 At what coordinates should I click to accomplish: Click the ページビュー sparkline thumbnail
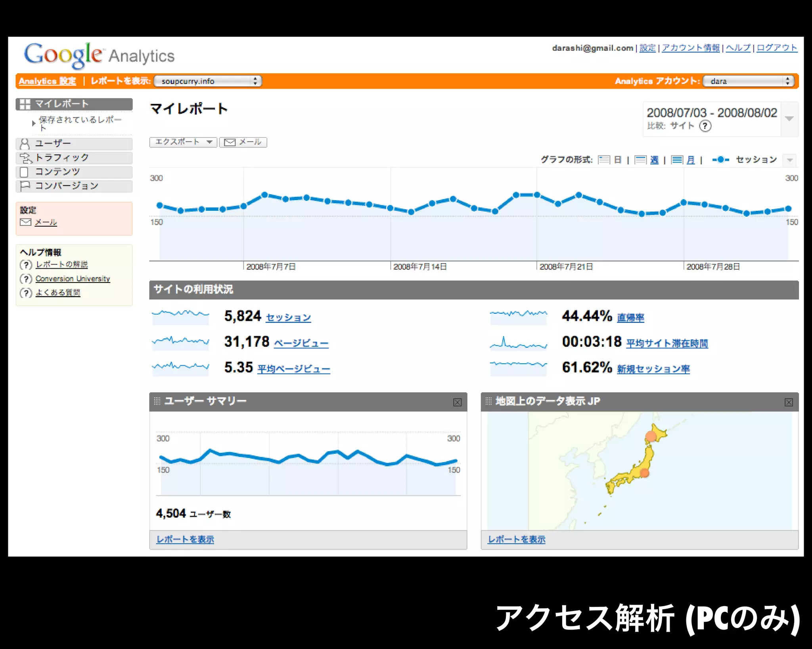(x=180, y=343)
